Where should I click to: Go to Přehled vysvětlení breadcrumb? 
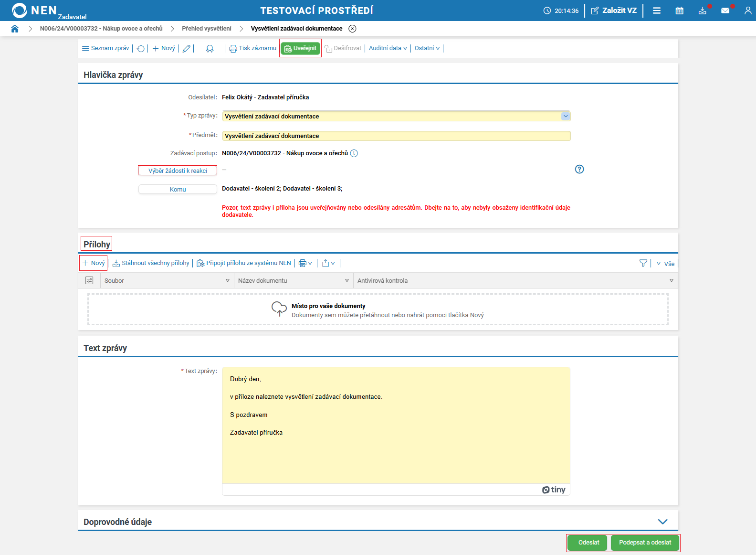pyautogui.click(x=206, y=29)
